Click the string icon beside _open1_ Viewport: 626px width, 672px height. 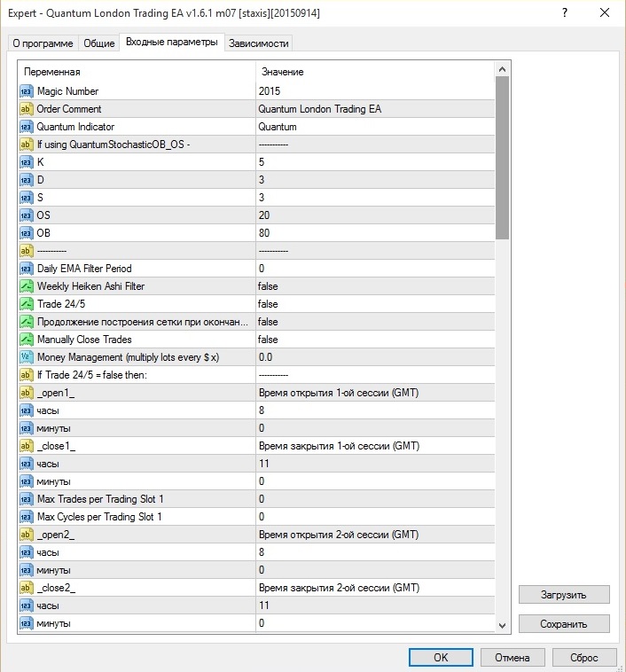(26, 393)
